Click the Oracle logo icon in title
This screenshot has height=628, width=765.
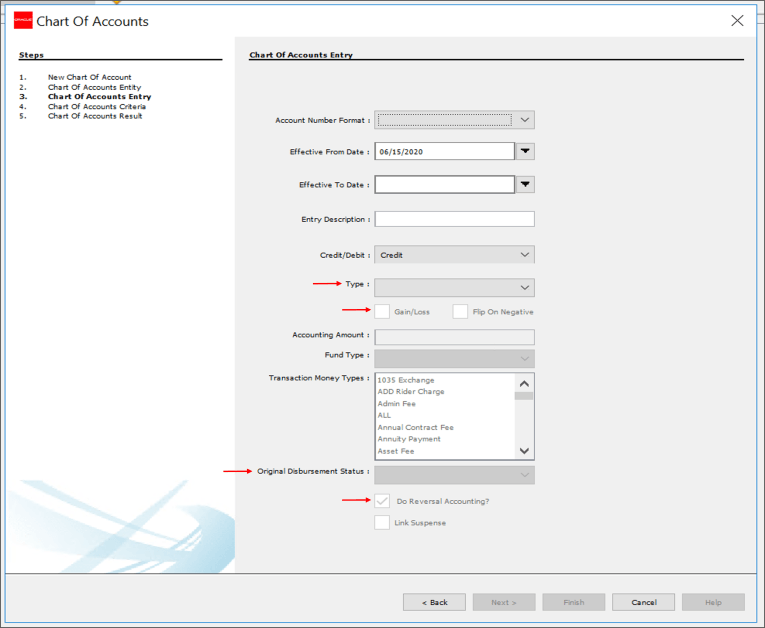tap(23, 20)
